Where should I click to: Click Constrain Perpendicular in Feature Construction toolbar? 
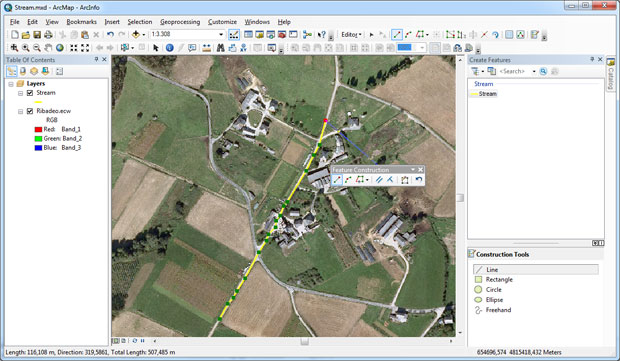coord(390,180)
